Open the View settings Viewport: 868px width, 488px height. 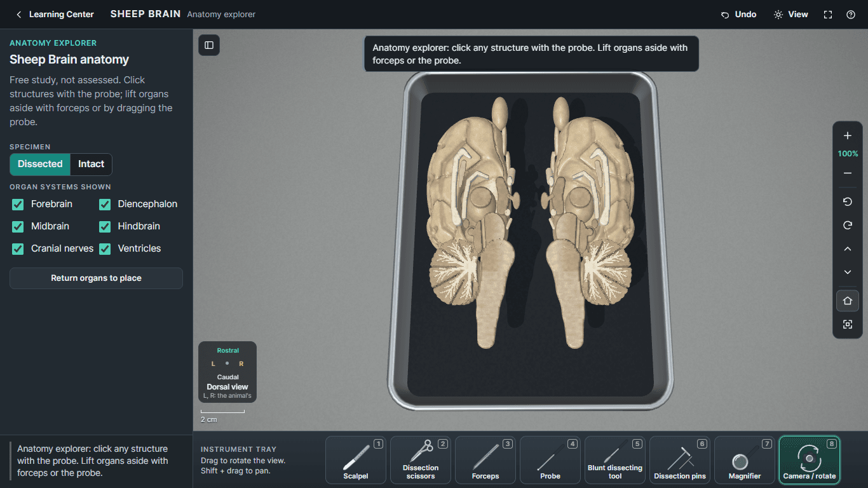[791, 15]
